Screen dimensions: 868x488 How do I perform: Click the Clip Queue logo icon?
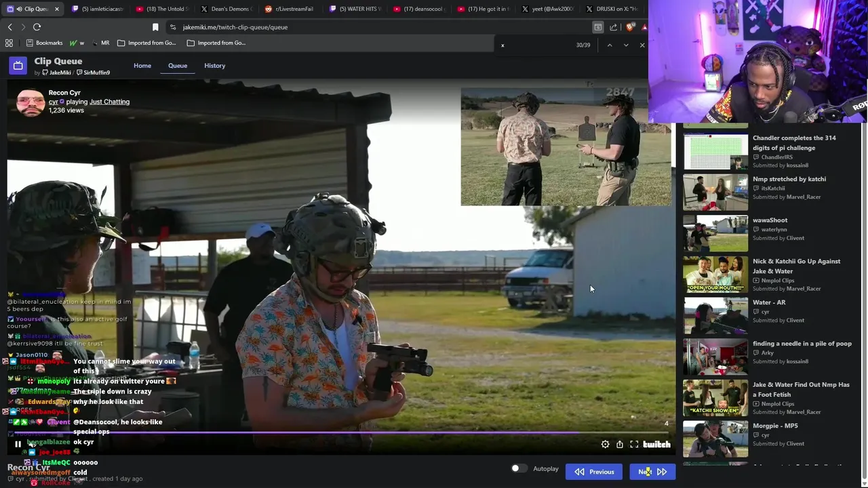(x=18, y=65)
